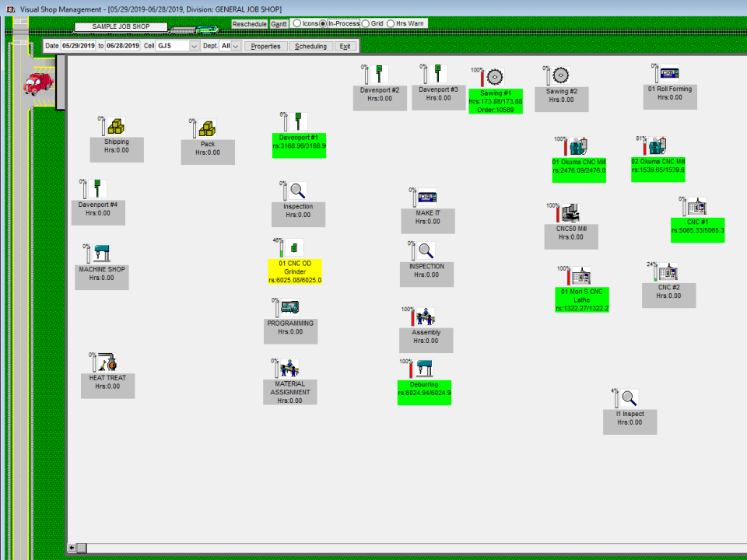
Task: Click the Reschedule button
Action: (x=248, y=23)
